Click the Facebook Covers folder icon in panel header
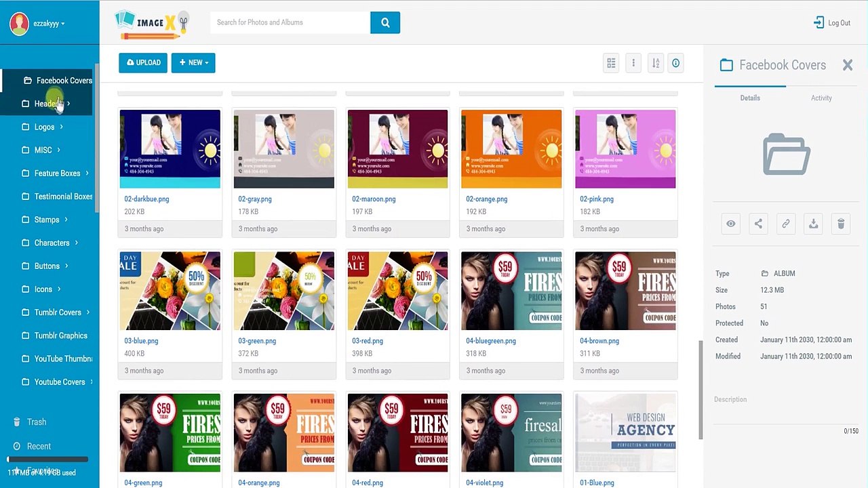Screen dimensions: 868x488 pos(726,65)
